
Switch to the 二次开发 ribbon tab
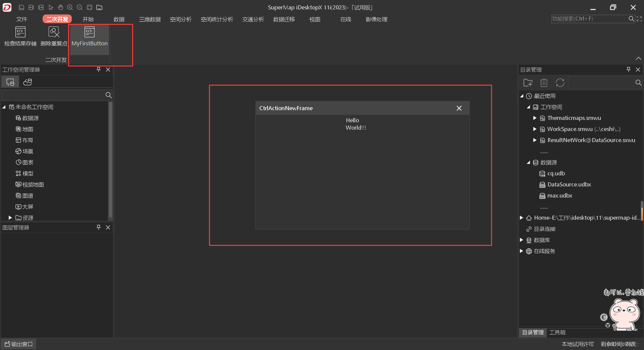pyautogui.click(x=57, y=19)
